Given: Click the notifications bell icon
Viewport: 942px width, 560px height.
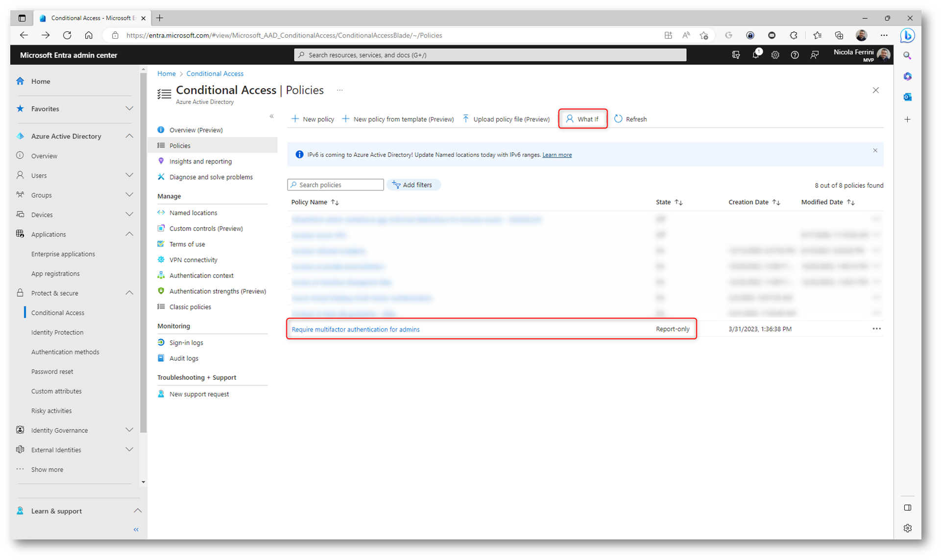Looking at the screenshot, I should coord(755,55).
